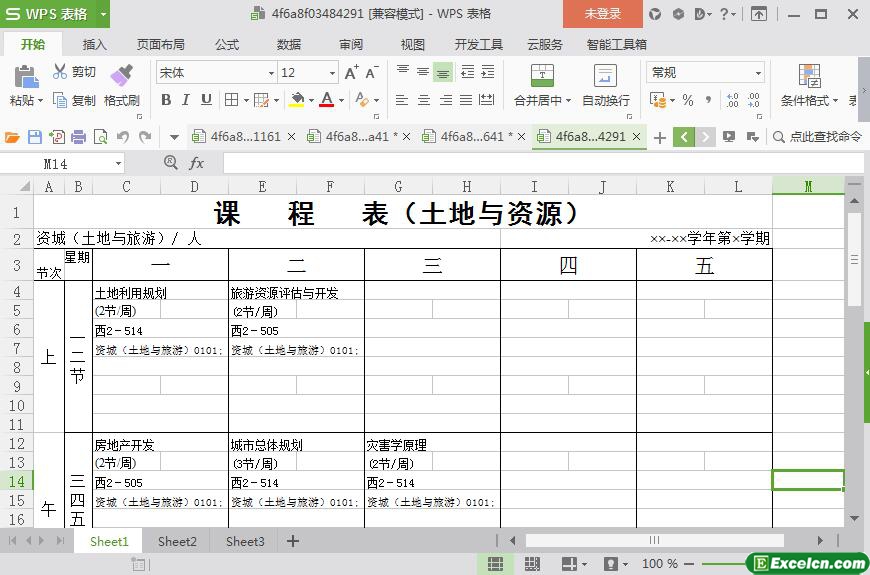Click the Wrap Text (自动换行) icon
The height and width of the screenshot is (575, 870).
[x=605, y=76]
